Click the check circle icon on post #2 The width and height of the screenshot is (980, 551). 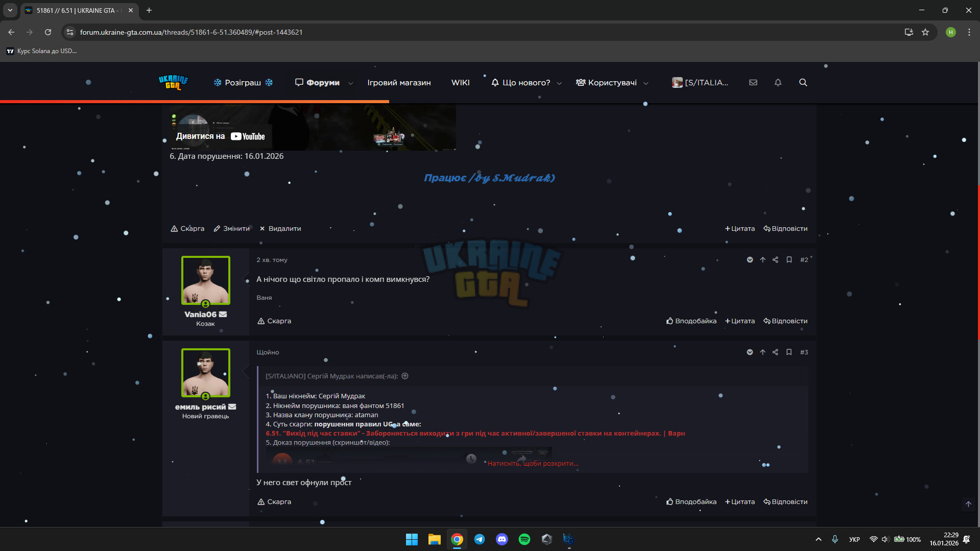(750, 260)
